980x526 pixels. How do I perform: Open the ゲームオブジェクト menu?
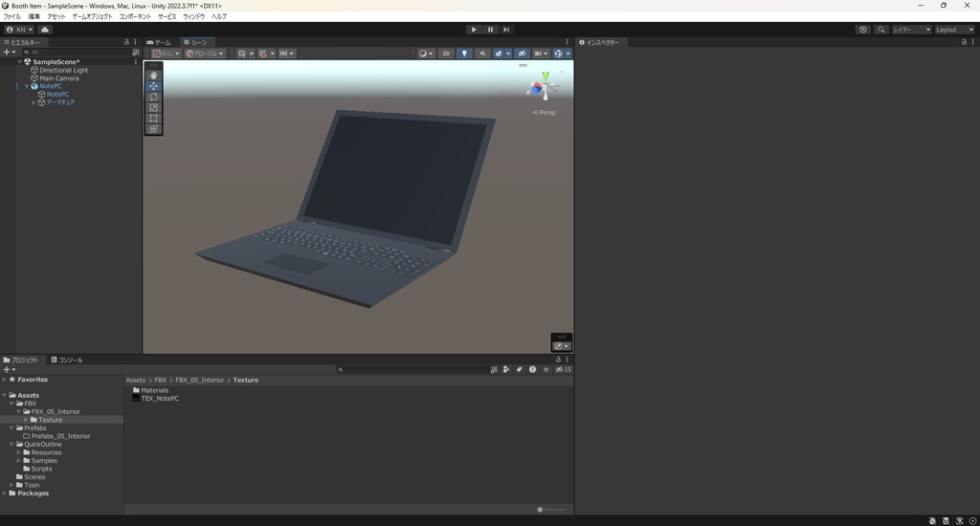click(x=92, y=17)
